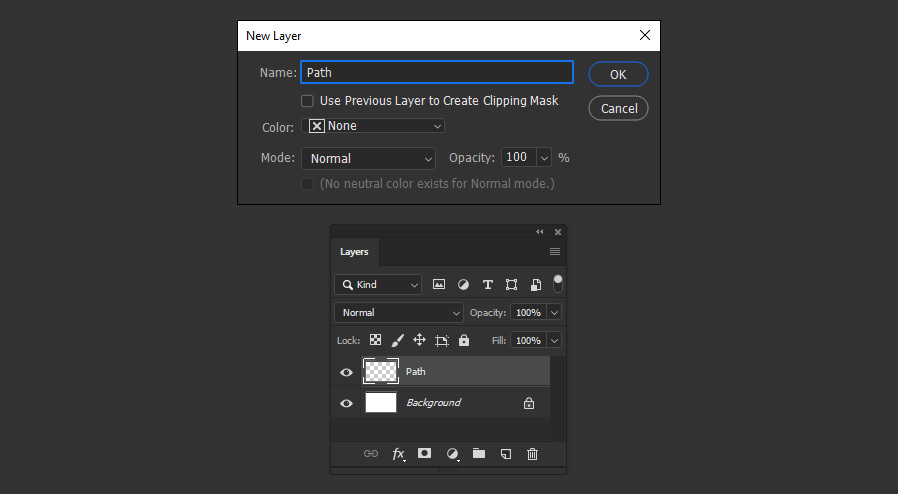Screen dimensions: 898x494
Task: Lock transparent pixels checkerboard icon
Action: click(x=376, y=340)
